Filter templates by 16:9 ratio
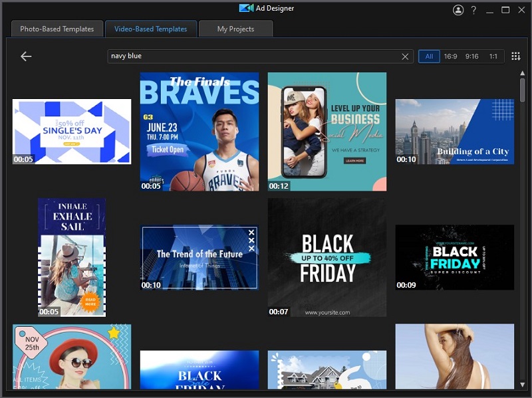 [451, 56]
